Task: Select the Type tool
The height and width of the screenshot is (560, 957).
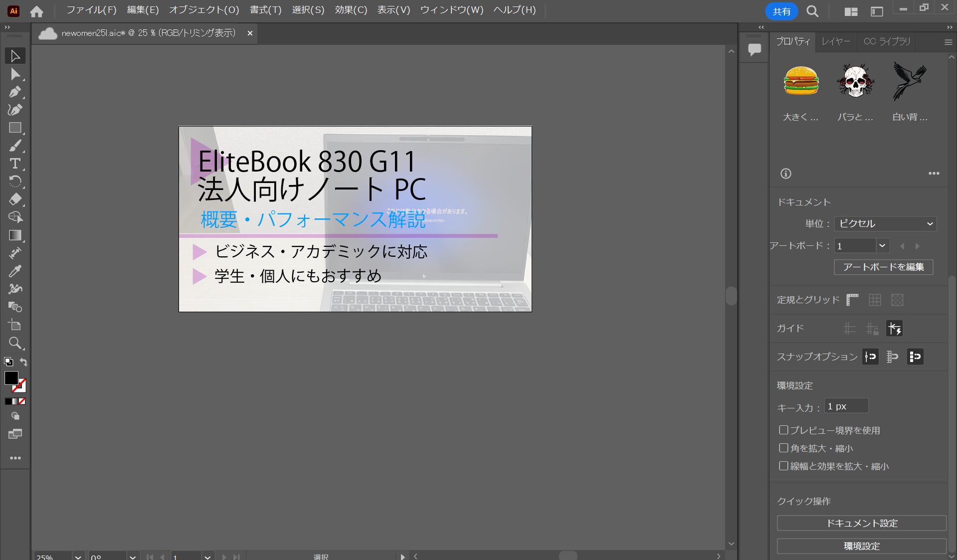Action: click(15, 164)
